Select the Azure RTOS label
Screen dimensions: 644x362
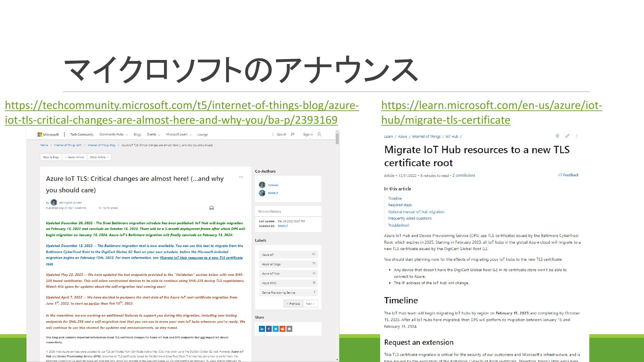click(288, 283)
